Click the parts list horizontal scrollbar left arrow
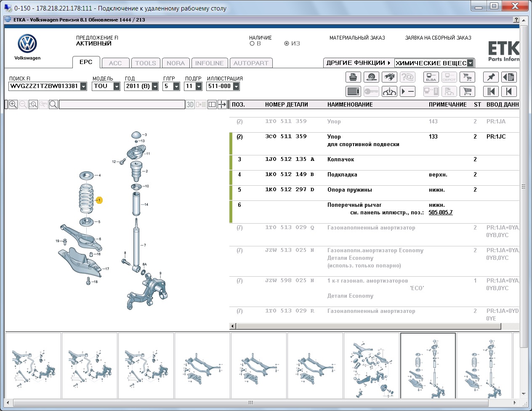 tap(232, 326)
